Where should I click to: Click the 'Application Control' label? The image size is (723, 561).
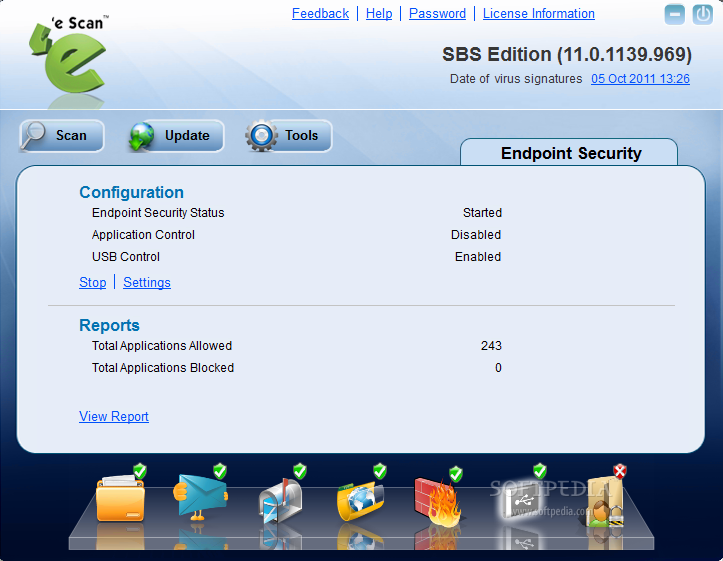[143, 235]
